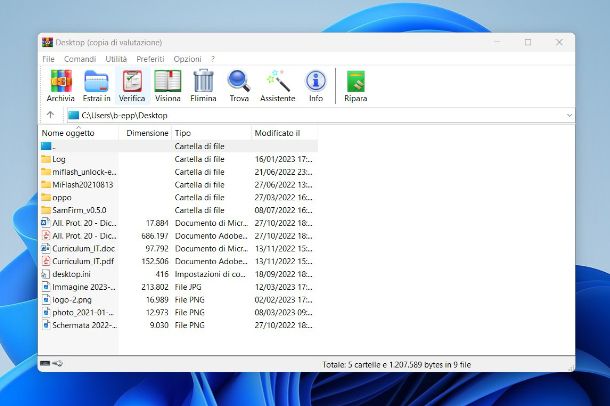
Task: Click size value 152.506
Action: [155, 261]
